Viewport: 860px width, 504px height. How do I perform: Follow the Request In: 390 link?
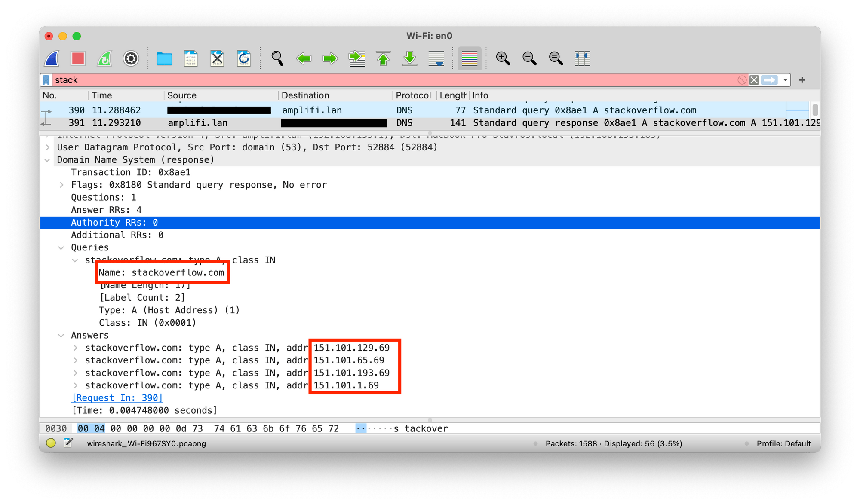click(x=117, y=398)
